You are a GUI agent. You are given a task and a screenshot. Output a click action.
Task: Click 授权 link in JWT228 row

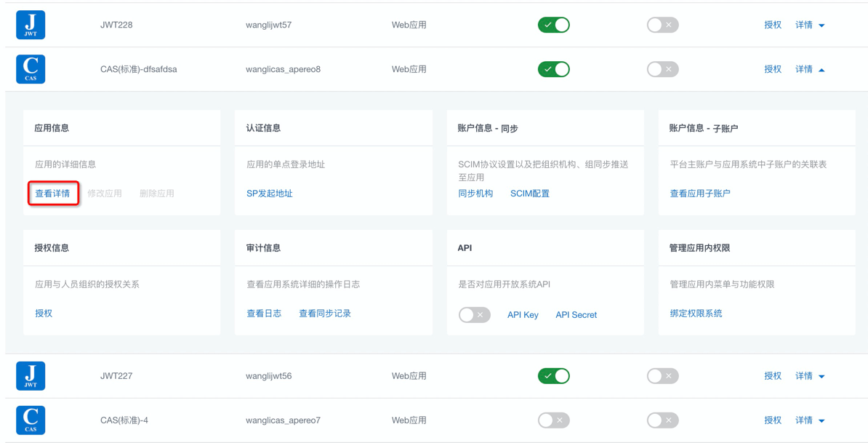point(772,25)
